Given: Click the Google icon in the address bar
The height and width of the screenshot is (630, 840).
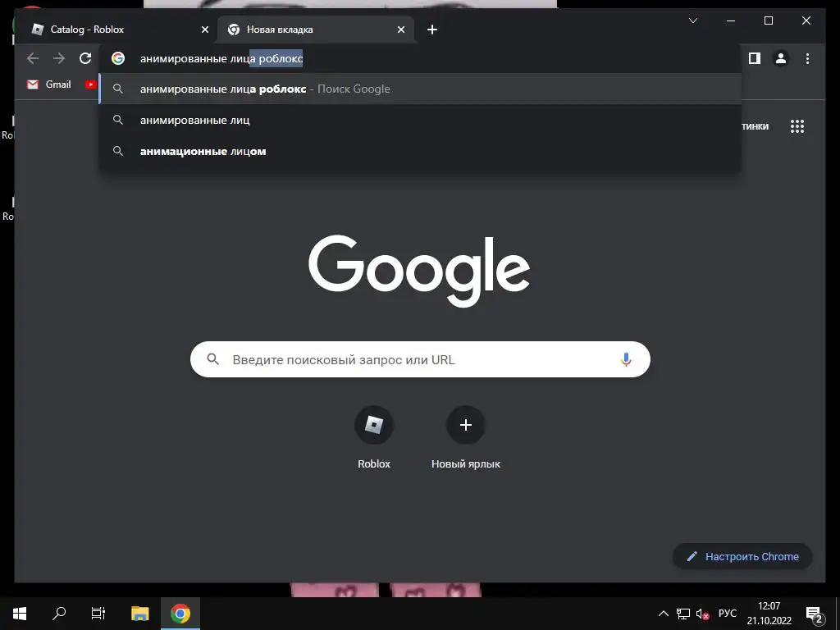Looking at the screenshot, I should 118,58.
